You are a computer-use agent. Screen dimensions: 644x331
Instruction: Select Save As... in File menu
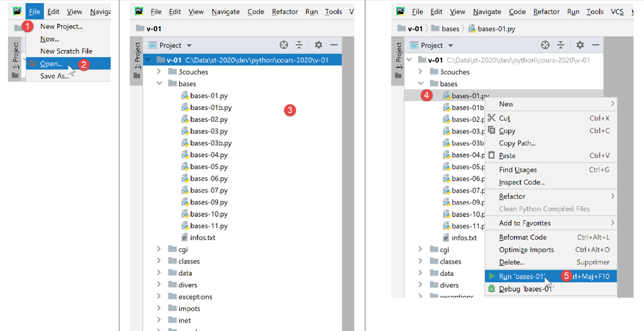tap(55, 76)
